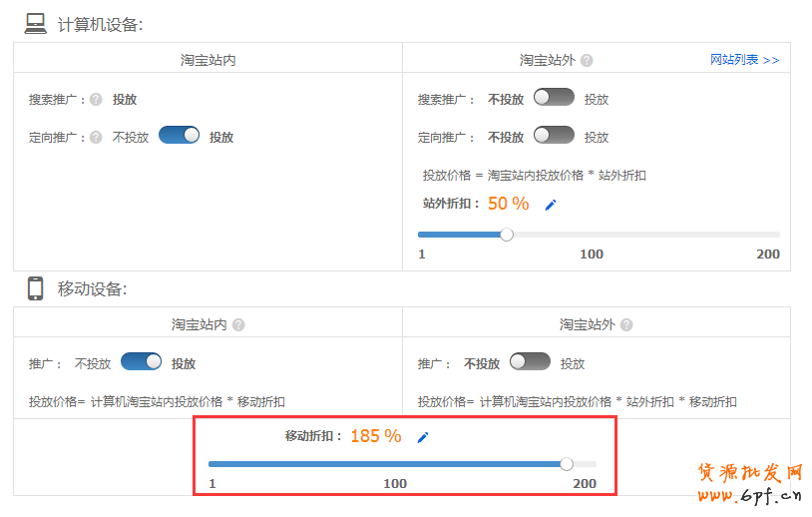Enable mobile 淘宝站外 推广 switch
812x517 pixels.
[x=530, y=362]
